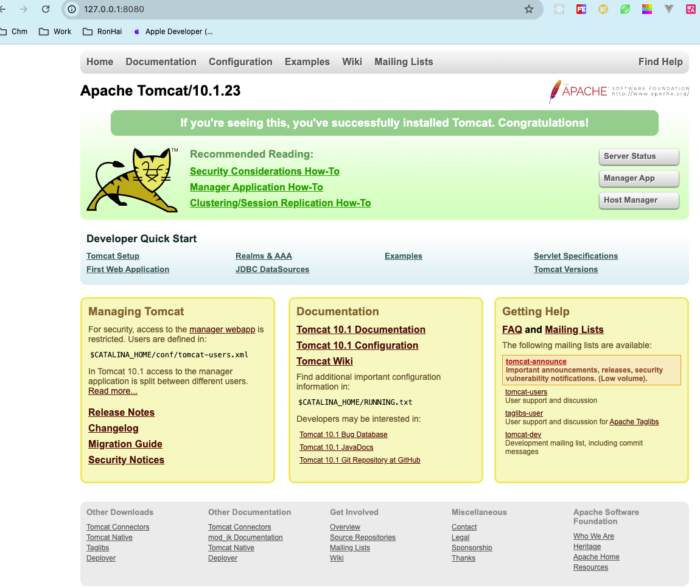700x588 pixels.
Task: Open the red FE browser extension
Action: 581,9
